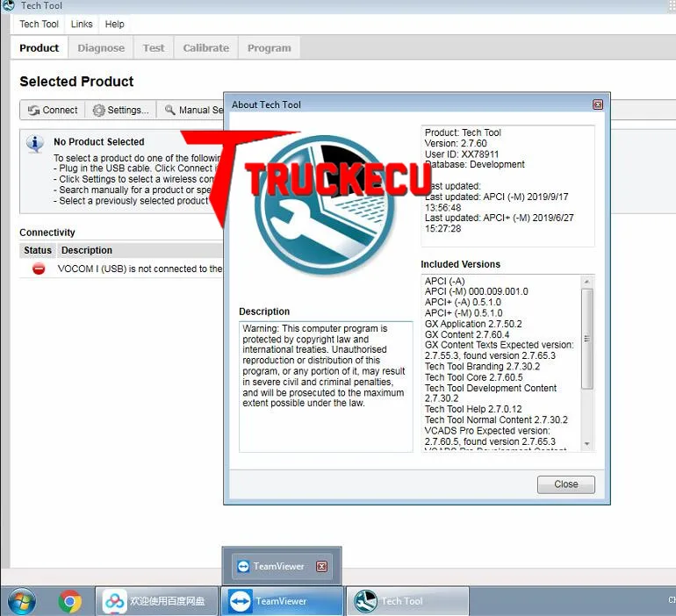Click the warning Description text box

[326, 386]
